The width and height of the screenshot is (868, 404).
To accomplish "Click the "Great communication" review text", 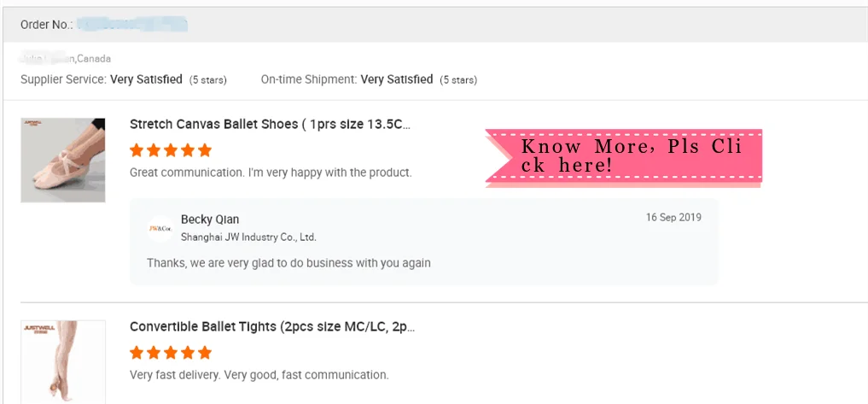I will [271, 173].
